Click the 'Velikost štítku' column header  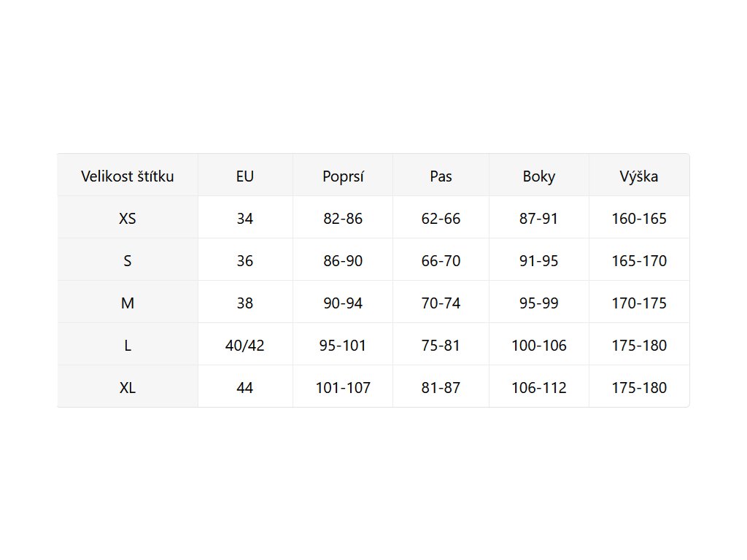click(128, 176)
